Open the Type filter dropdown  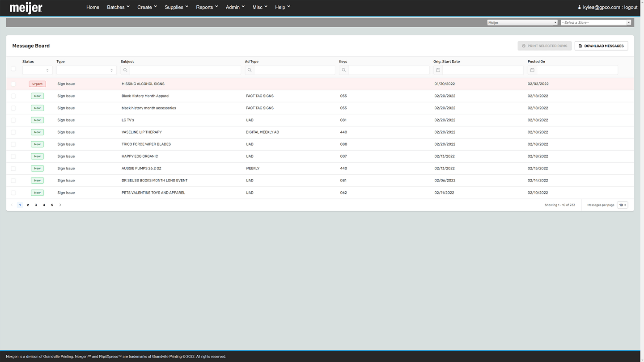pyautogui.click(x=86, y=70)
